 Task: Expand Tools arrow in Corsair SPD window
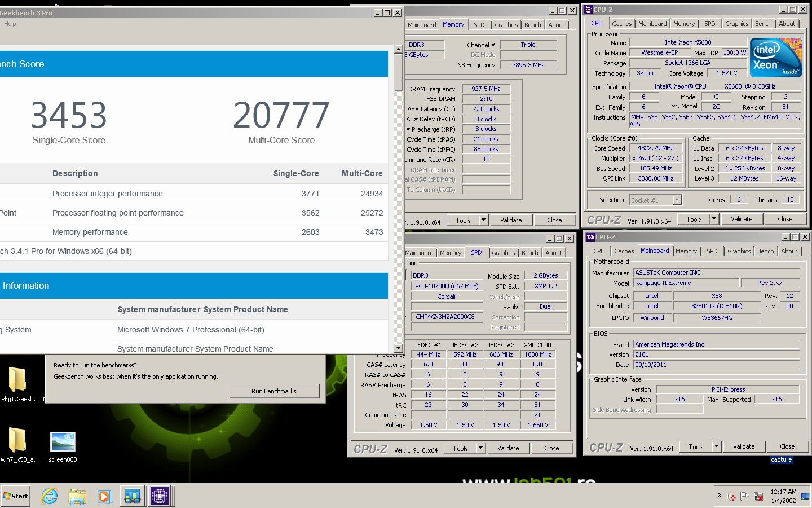(x=480, y=448)
